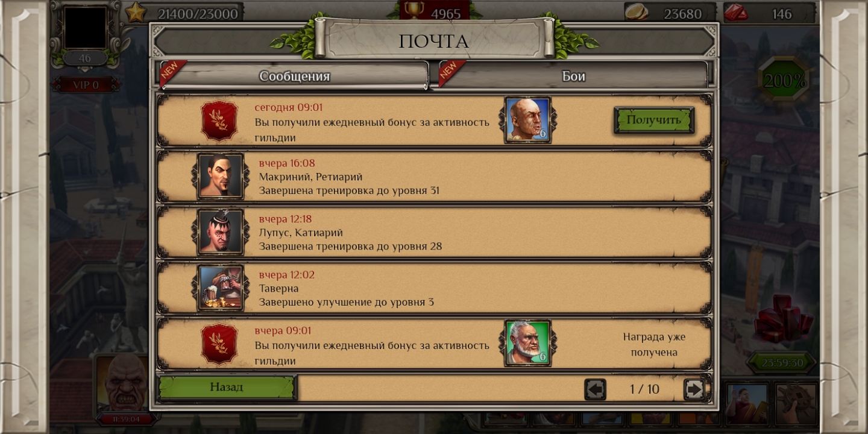Viewport: 868px width, 434px height.
Task: Go to previous mail page arrow
Action: click(596, 389)
